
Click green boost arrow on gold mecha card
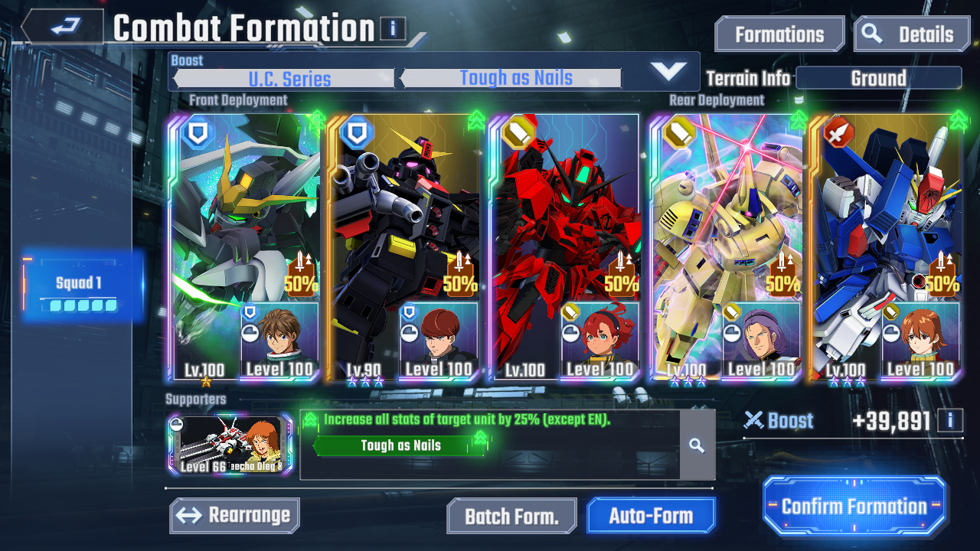[798, 120]
